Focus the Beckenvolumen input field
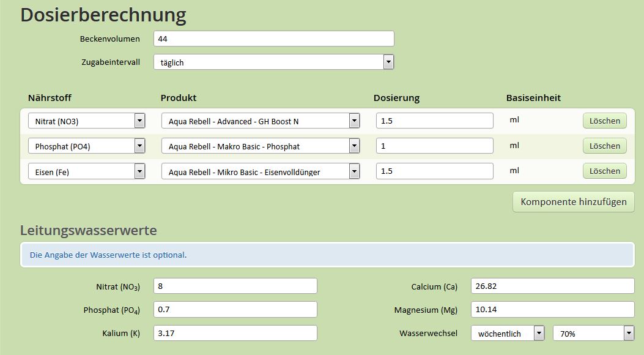The image size is (644, 355). (x=273, y=39)
